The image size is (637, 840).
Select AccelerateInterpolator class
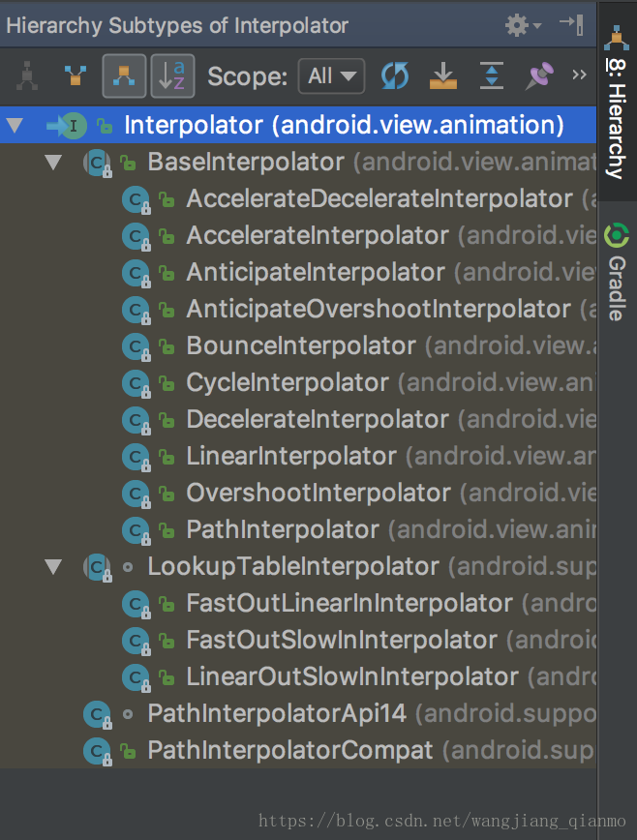tap(298, 236)
